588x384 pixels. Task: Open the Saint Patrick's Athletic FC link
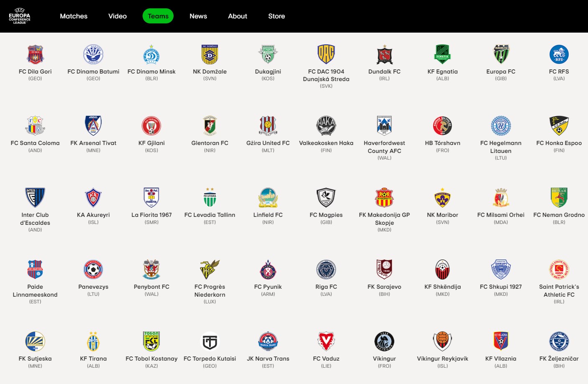click(559, 291)
